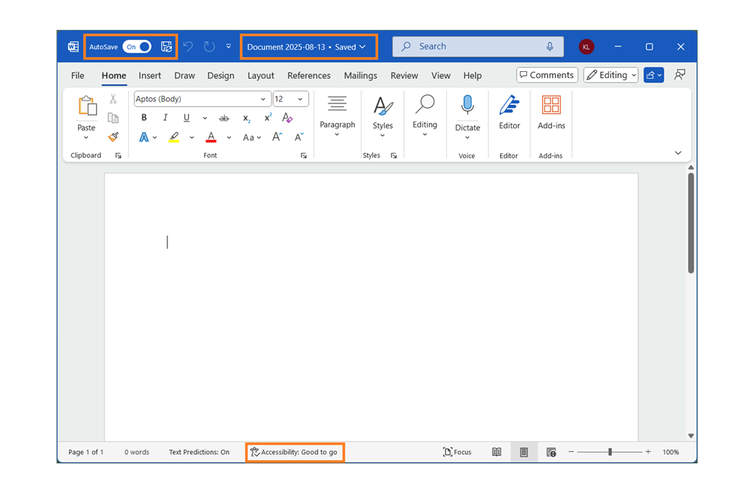Switch to the Review tab
750x500 pixels.
(x=404, y=76)
